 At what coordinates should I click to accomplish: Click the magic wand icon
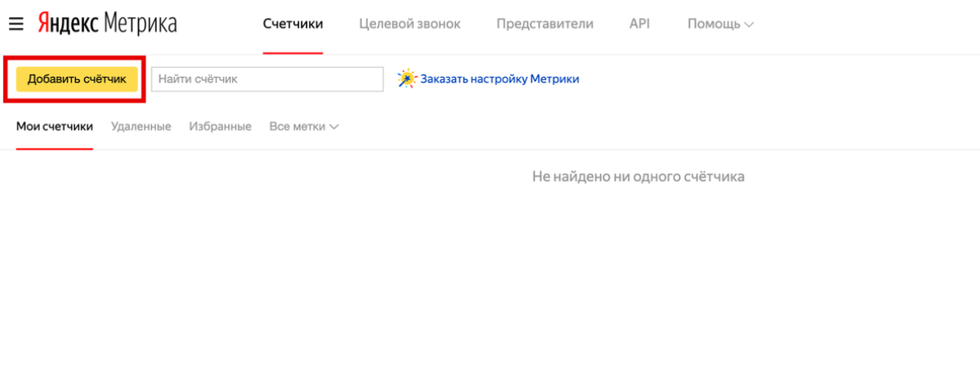click(406, 79)
